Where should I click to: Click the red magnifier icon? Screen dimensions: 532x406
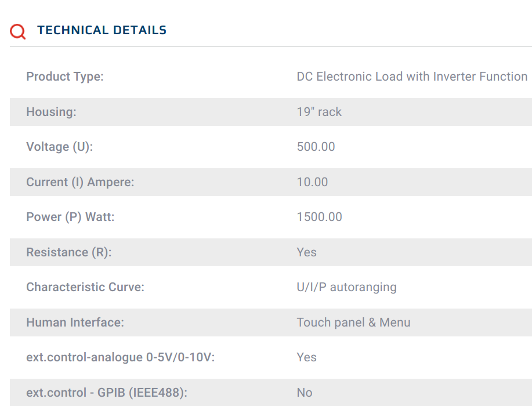point(18,31)
